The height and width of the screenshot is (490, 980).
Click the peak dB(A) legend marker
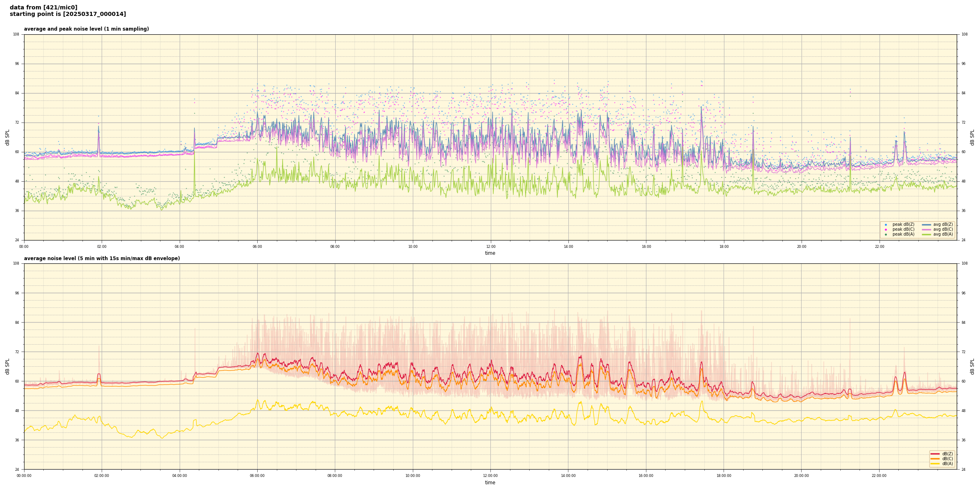point(886,234)
